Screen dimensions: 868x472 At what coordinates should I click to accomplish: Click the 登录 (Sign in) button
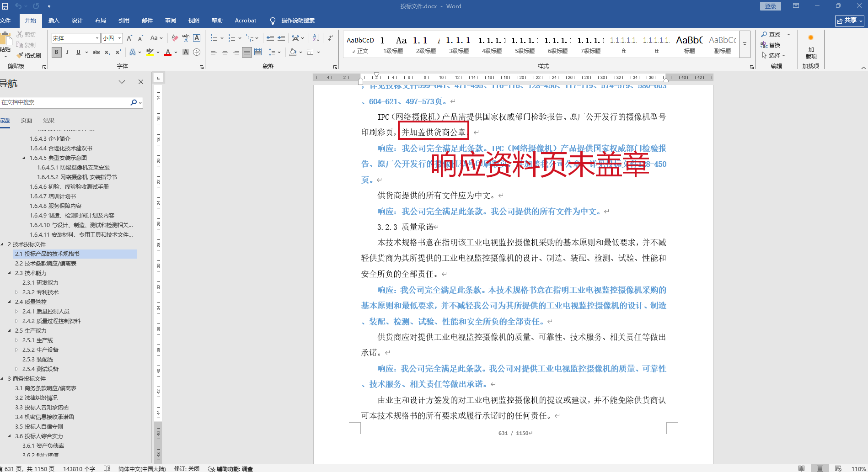[771, 6]
